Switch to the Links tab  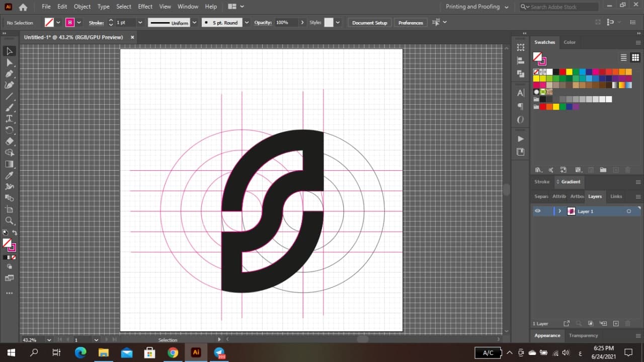tap(616, 196)
